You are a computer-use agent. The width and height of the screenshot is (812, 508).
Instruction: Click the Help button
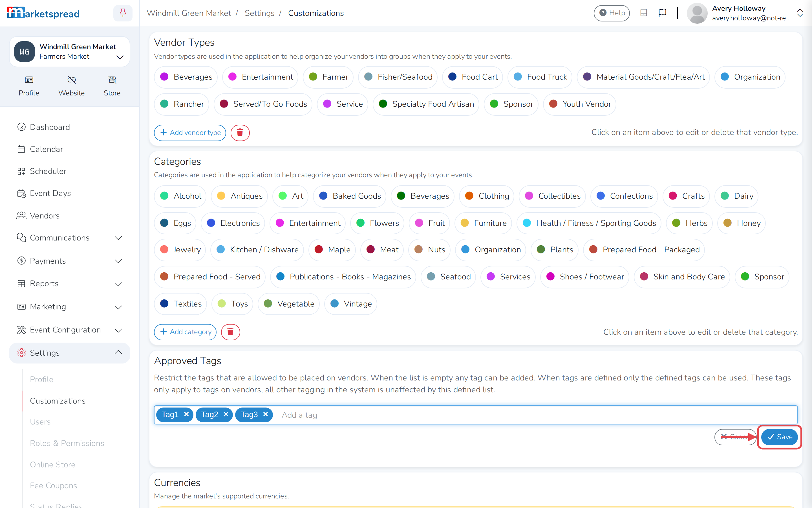(612, 13)
